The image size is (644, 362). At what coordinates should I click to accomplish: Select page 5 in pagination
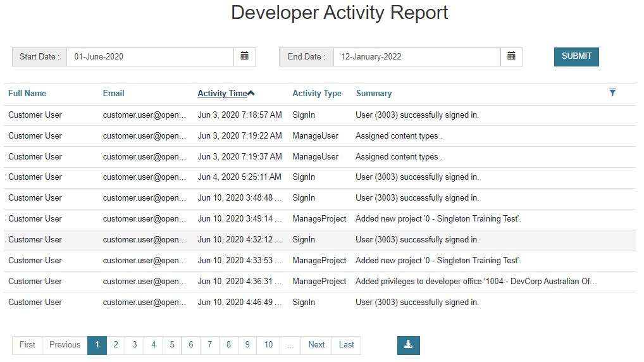click(x=172, y=345)
